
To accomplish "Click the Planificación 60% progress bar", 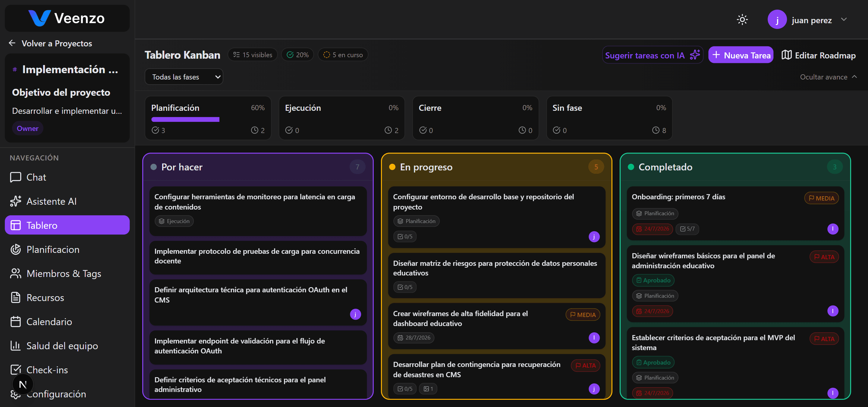I will pos(208,119).
